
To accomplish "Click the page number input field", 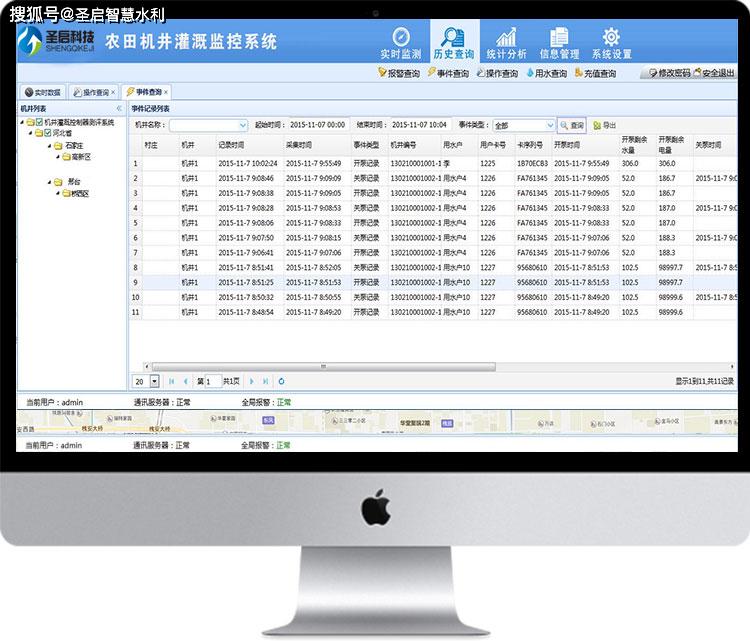I will pos(213,382).
